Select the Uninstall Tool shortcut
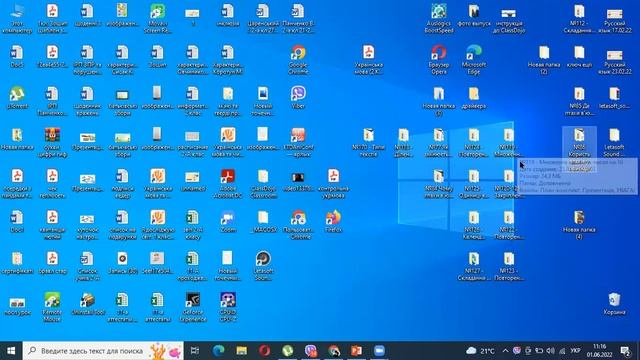Screen dimensions: 640x360 pyautogui.click(x=87, y=304)
